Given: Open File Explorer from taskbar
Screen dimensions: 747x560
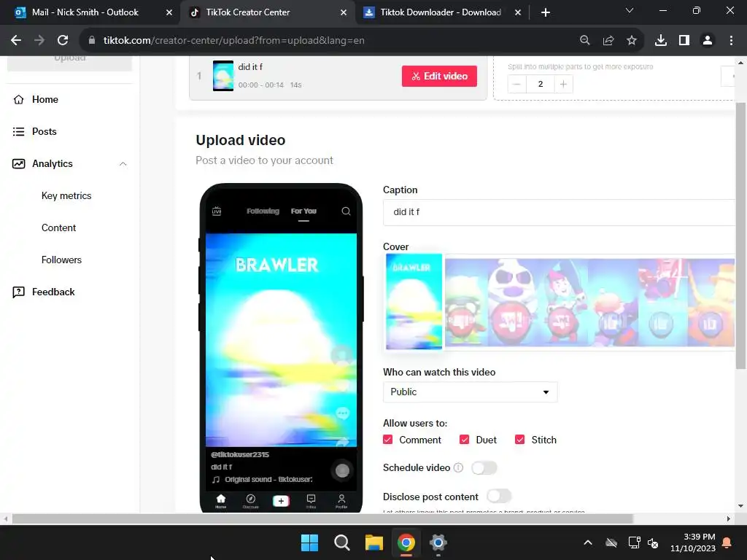Looking at the screenshot, I should [x=374, y=542].
